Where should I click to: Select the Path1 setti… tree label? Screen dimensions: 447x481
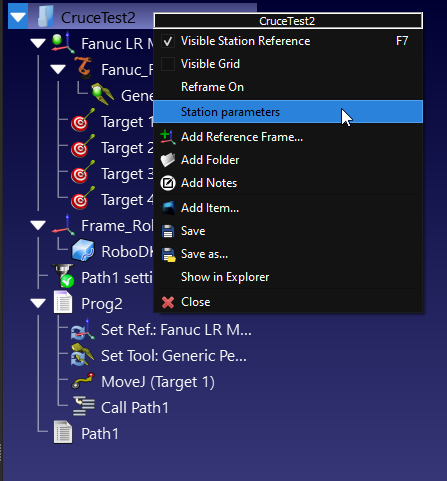click(117, 278)
